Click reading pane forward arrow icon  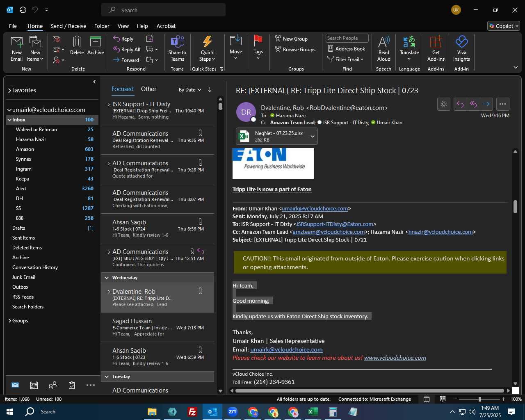pyautogui.click(x=486, y=104)
